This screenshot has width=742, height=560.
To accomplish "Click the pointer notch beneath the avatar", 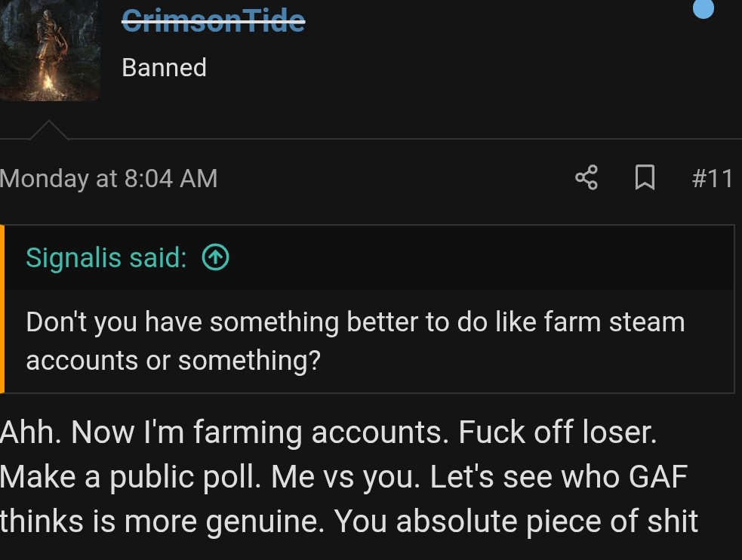I will tap(49, 130).
